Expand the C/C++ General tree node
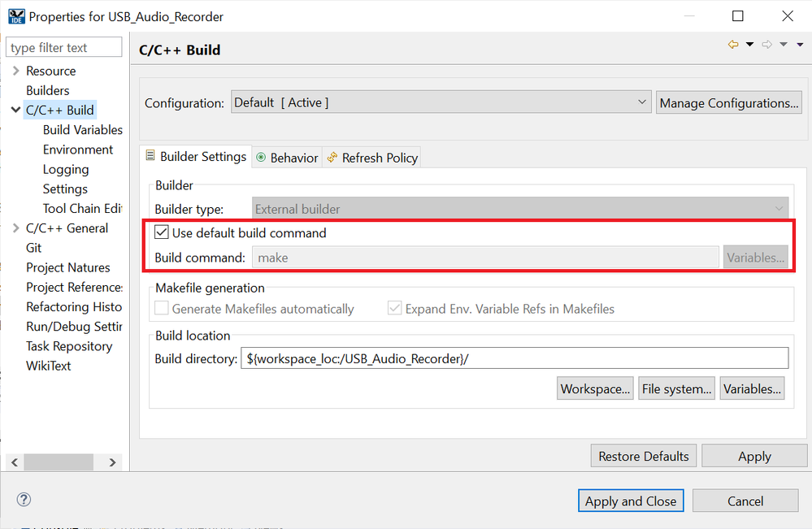The width and height of the screenshot is (812, 529). pyautogui.click(x=15, y=228)
